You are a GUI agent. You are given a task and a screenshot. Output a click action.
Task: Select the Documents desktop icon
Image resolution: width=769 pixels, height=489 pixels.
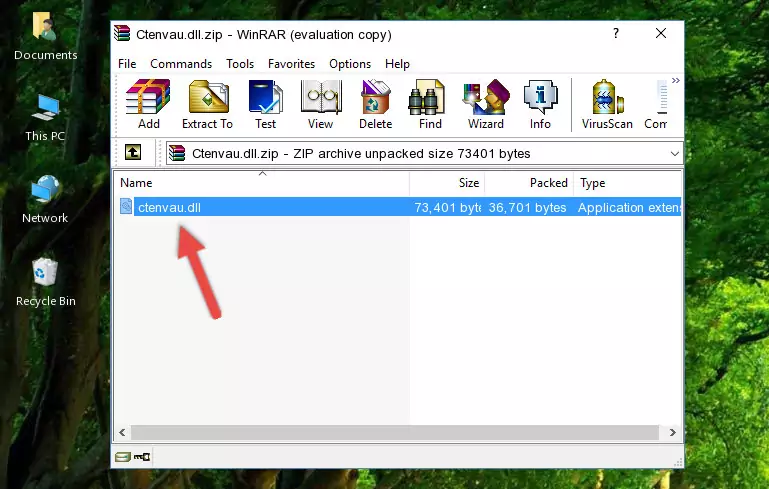click(x=45, y=37)
